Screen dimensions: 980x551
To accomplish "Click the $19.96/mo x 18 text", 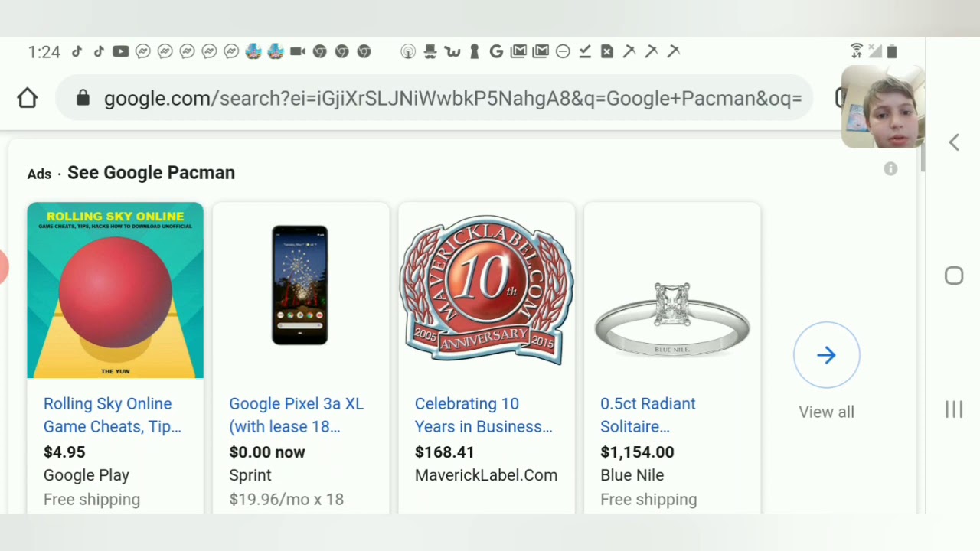I will pyautogui.click(x=286, y=500).
